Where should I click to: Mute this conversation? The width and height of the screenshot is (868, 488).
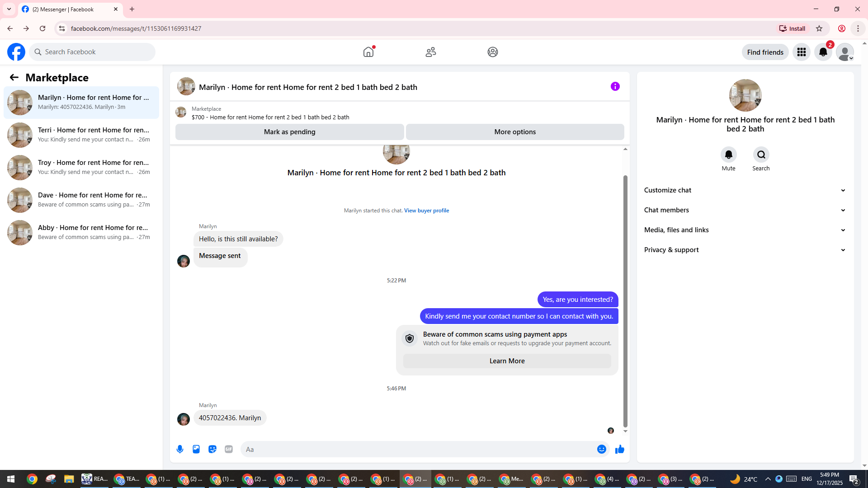[x=728, y=155]
